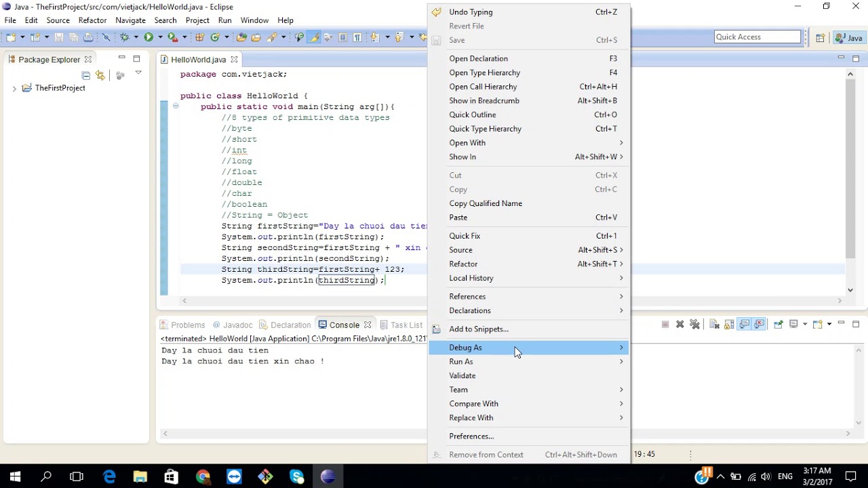Close the Console view tab
The height and width of the screenshot is (488, 868).
tap(368, 325)
